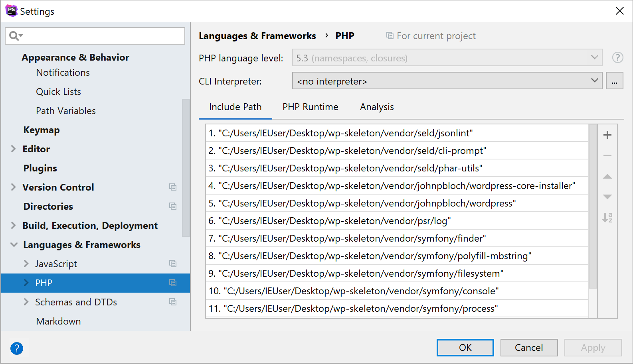Click the help icon next to PHP language level

(617, 58)
